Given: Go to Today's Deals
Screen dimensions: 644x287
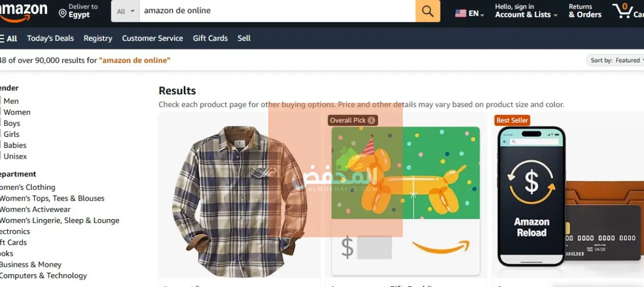Looking at the screenshot, I should click(x=50, y=38).
